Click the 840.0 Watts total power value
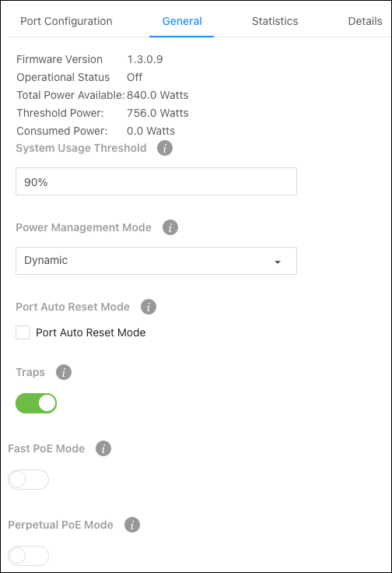The image size is (392, 573). pos(158,95)
